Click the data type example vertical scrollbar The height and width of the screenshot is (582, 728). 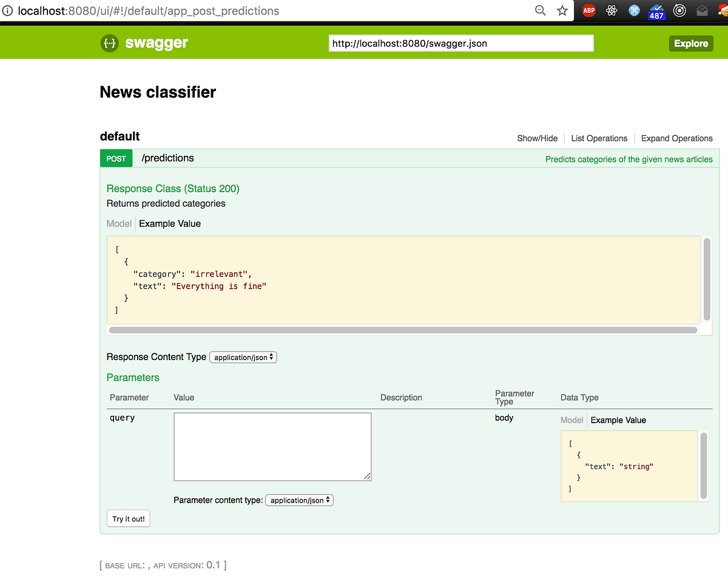[704, 465]
